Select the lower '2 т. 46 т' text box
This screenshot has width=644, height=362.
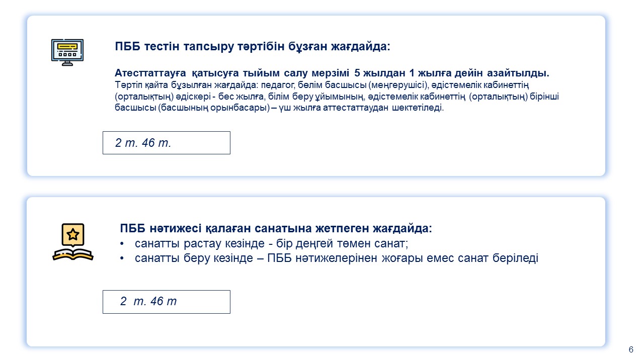pos(166,302)
